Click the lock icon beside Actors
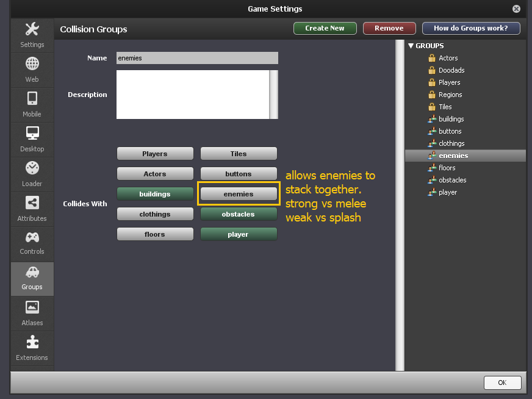The width and height of the screenshot is (532, 399). [431, 58]
